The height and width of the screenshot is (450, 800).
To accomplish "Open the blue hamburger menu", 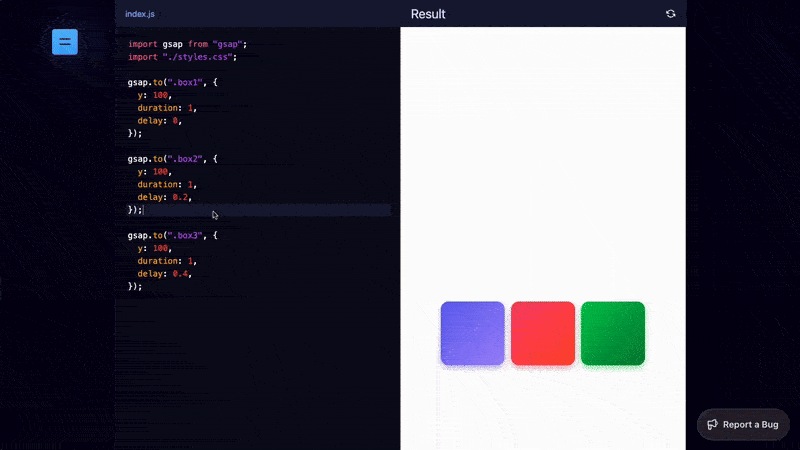I will (64, 42).
